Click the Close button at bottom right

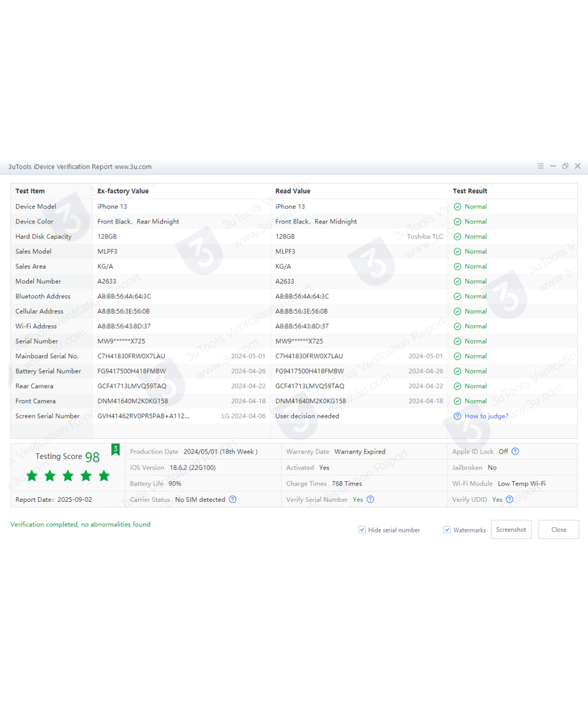point(559,529)
